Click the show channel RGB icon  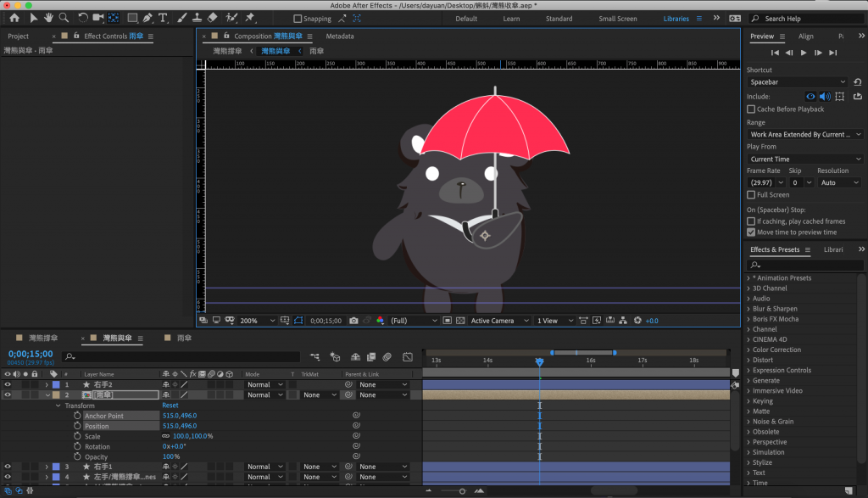381,321
